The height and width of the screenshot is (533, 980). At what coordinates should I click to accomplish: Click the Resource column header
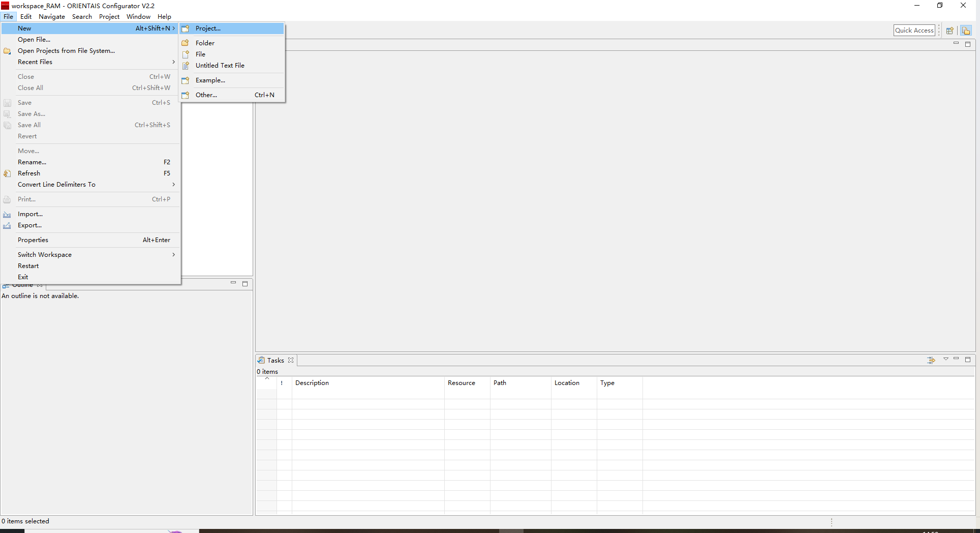[x=461, y=383]
